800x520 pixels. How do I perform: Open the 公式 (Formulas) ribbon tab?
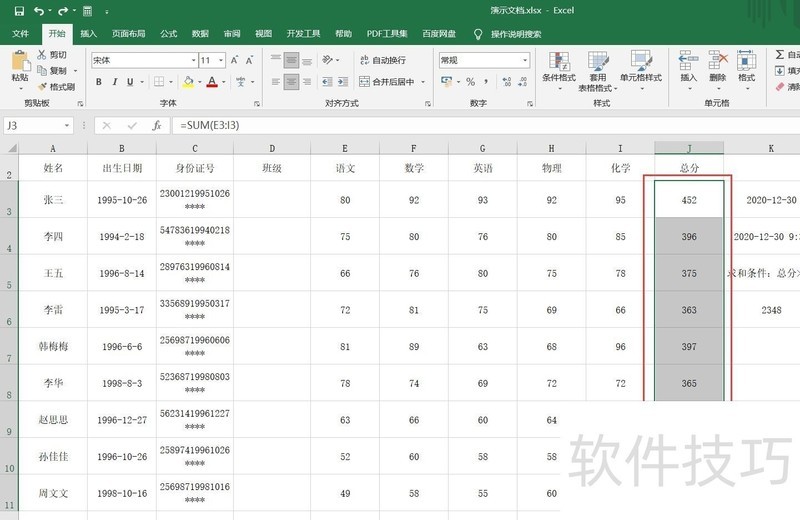pyautogui.click(x=169, y=33)
